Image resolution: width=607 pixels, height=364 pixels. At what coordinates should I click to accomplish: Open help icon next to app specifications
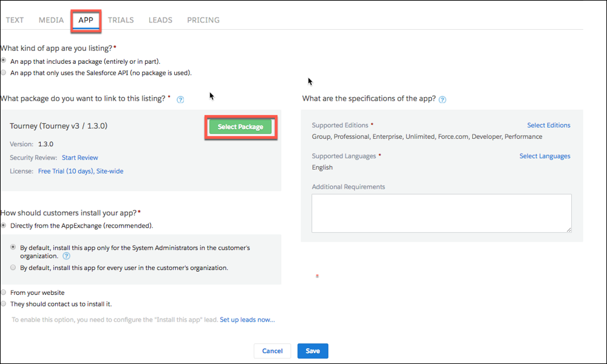click(x=443, y=99)
